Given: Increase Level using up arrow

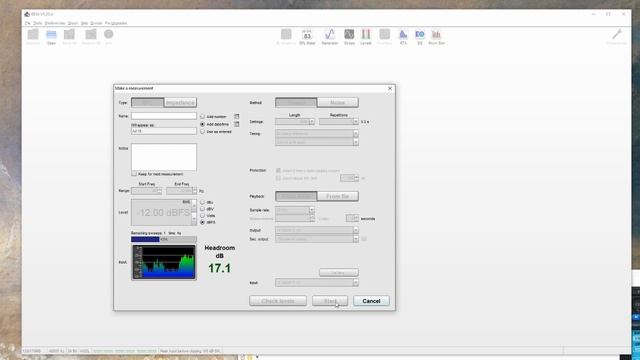Looking at the screenshot, I should [194, 207].
